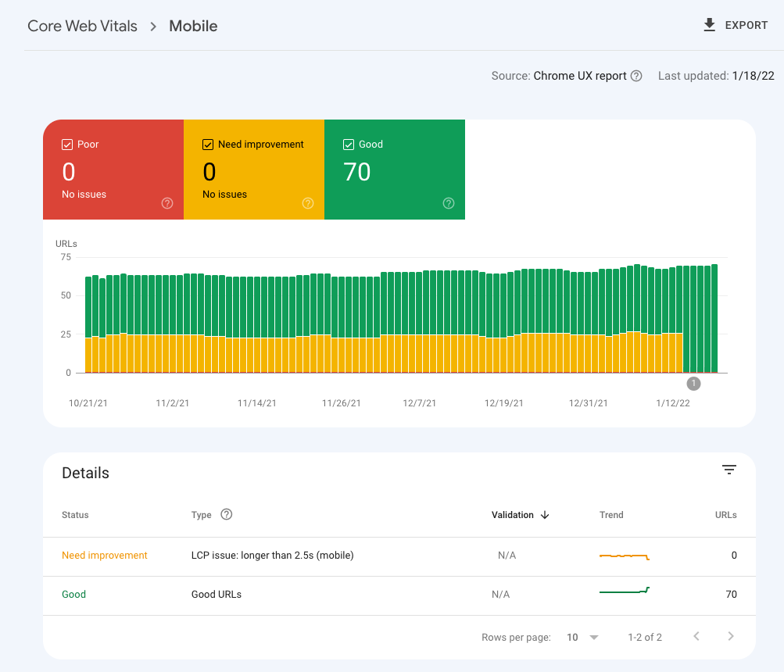The height and width of the screenshot is (672, 784).
Task: Click N/A validation in Need improvement row
Action: pos(507,556)
